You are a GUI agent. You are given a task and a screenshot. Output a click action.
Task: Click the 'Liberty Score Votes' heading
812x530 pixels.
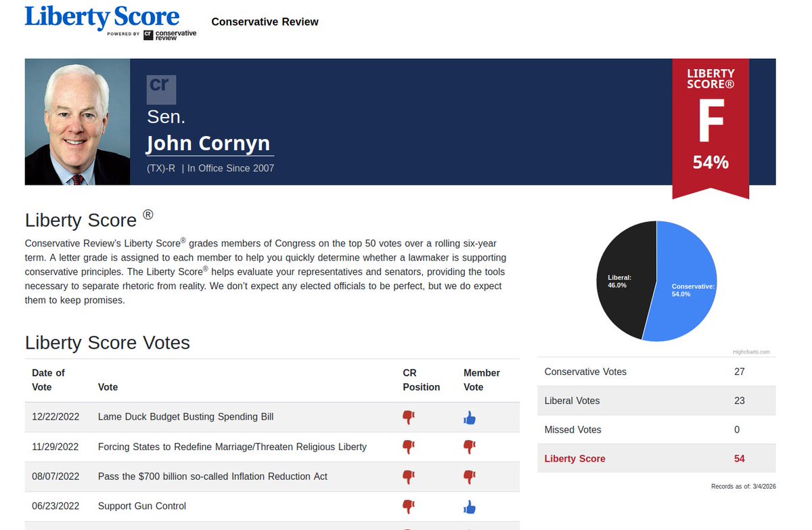(108, 343)
